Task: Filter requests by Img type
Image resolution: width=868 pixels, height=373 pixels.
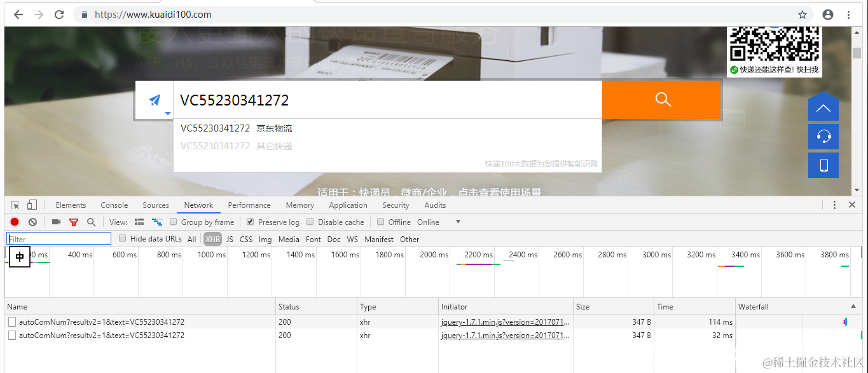Action: click(265, 240)
